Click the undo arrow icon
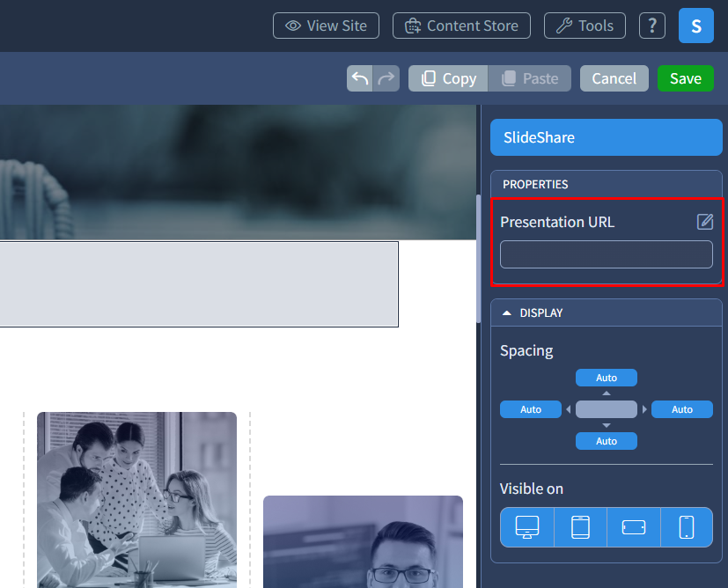The height and width of the screenshot is (588, 728). [360, 78]
